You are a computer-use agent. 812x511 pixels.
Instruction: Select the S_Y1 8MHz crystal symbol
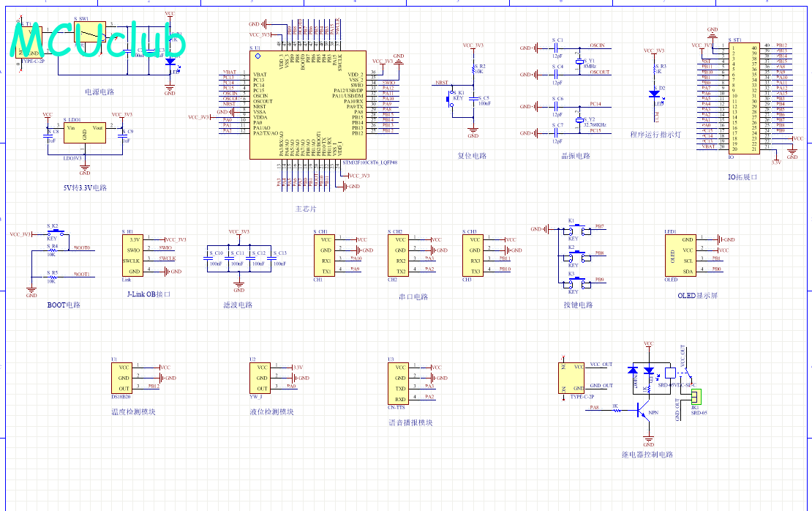[x=579, y=61]
